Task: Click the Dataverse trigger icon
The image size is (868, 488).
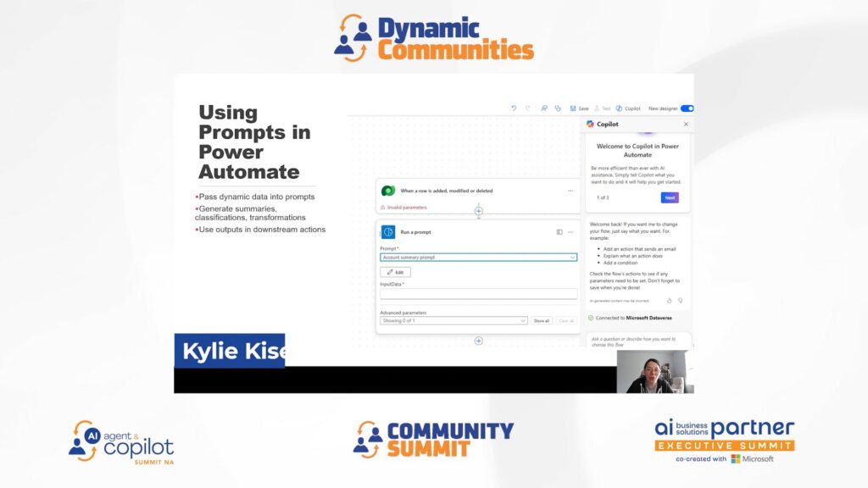Action: pyautogui.click(x=388, y=191)
